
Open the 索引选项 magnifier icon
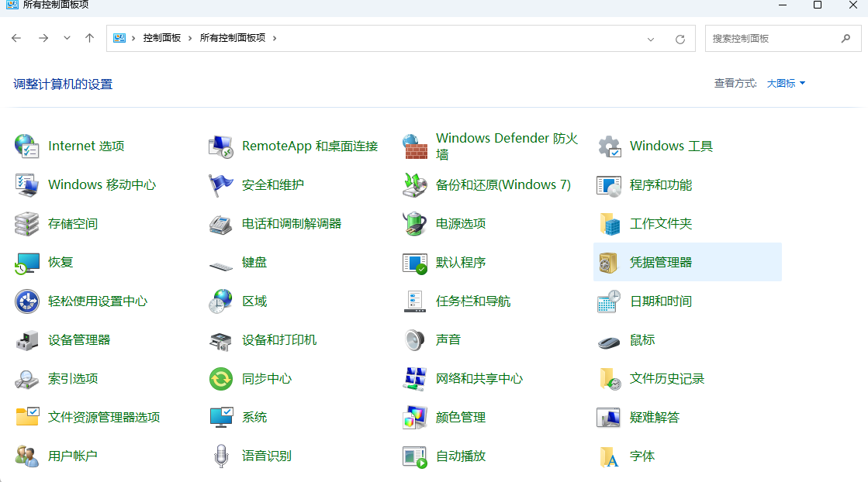pos(26,379)
